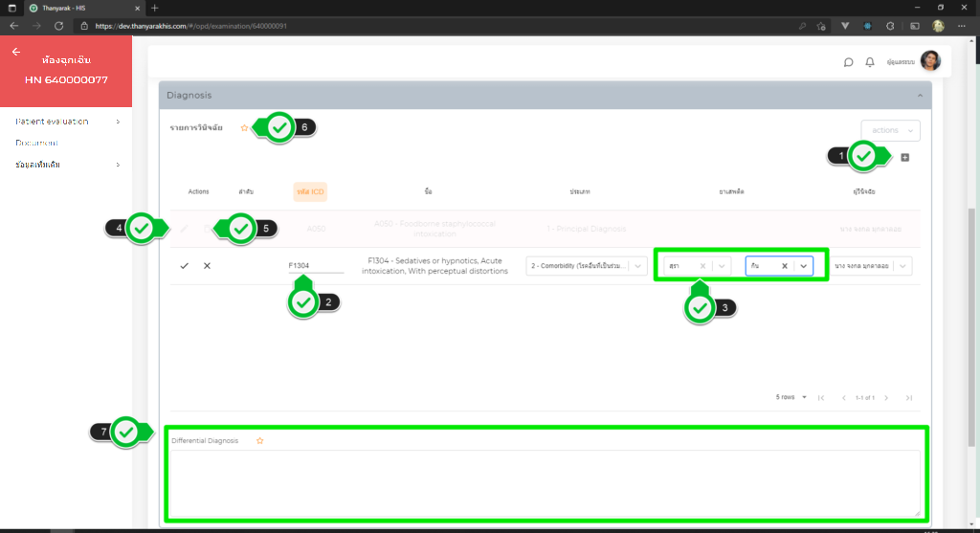Viewport: 980px width, 533px height.
Task: Confirm the F1304 row with the checkmark
Action: click(x=184, y=265)
